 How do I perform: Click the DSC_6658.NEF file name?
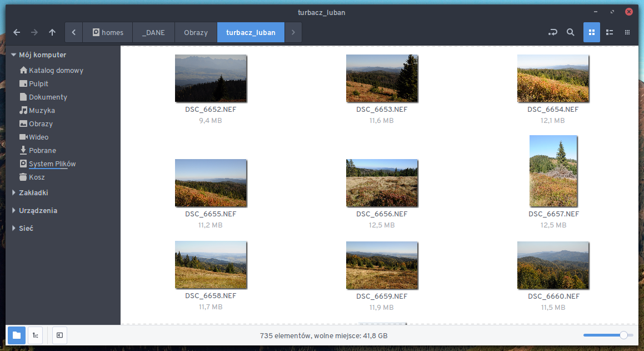pos(211,295)
